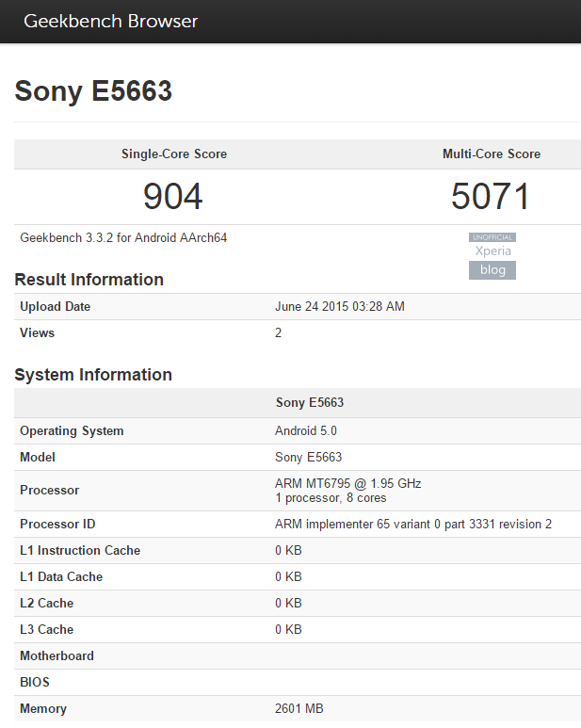Click the Geekbench Browser header link
The height and width of the screenshot is (728, 581).
tap(111, 22)
